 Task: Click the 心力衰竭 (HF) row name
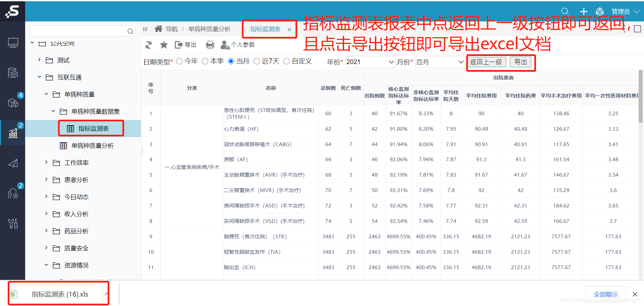click(241, 129)
